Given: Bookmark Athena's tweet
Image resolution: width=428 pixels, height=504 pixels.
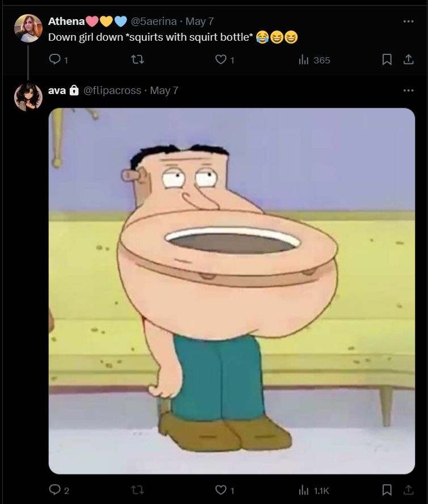Looking at the screenshot, I should [x=387, y=59].
